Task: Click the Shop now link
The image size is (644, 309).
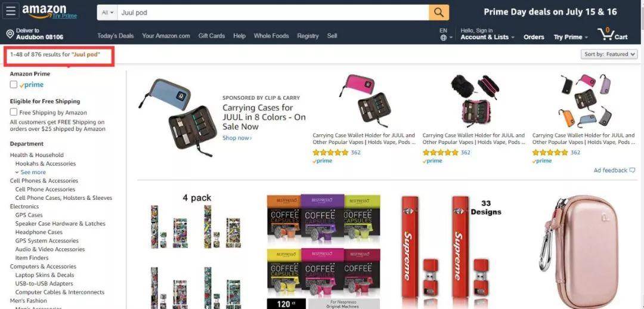Action: (237, 138)
